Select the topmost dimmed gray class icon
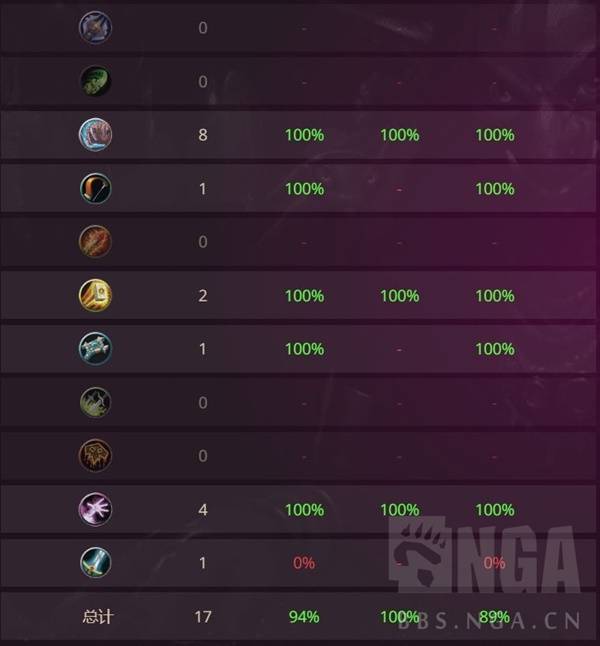This screenshot has height=646, width=600. (95, 28)
